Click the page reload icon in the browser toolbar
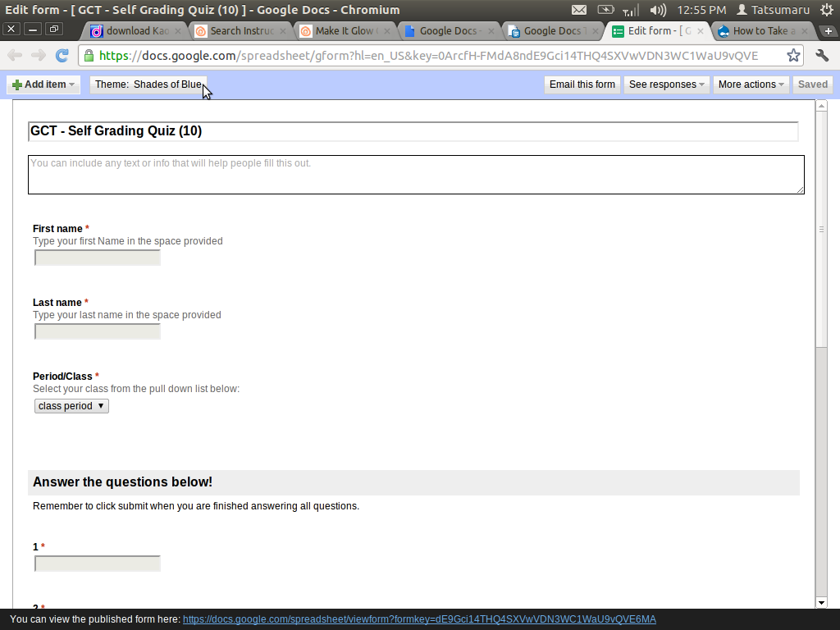The width and height of the screenshot is (840, 630). tap(62, 55)
